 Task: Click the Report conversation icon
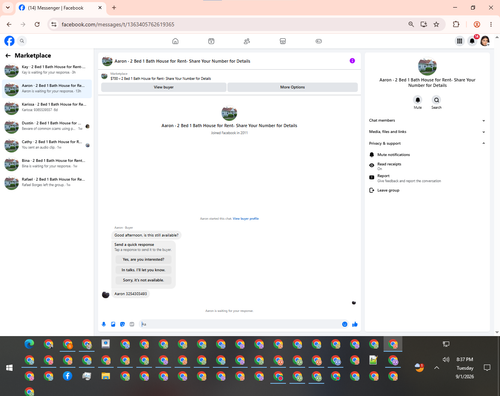pos(372,177)
